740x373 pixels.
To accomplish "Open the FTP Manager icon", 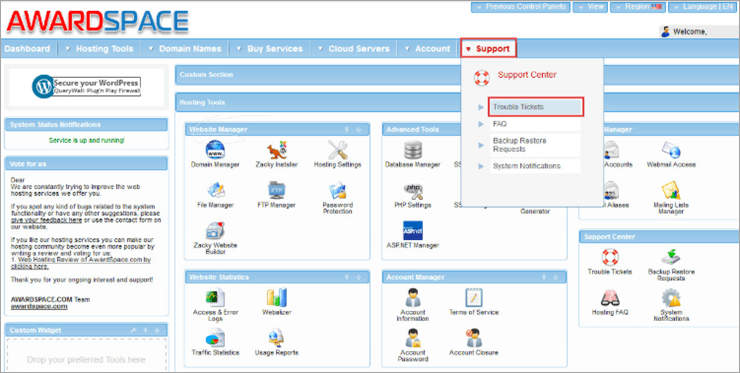I will tap(277, 190).
